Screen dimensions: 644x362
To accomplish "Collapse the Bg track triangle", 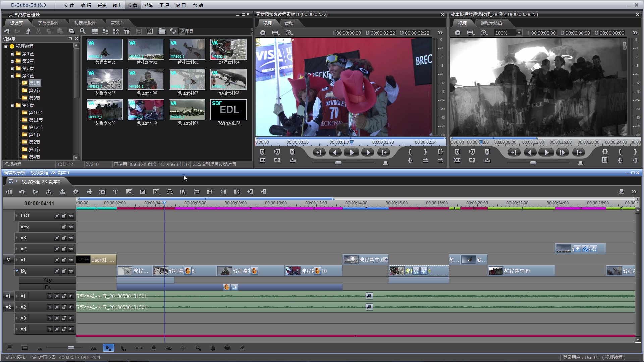I will tap(17, 271).
